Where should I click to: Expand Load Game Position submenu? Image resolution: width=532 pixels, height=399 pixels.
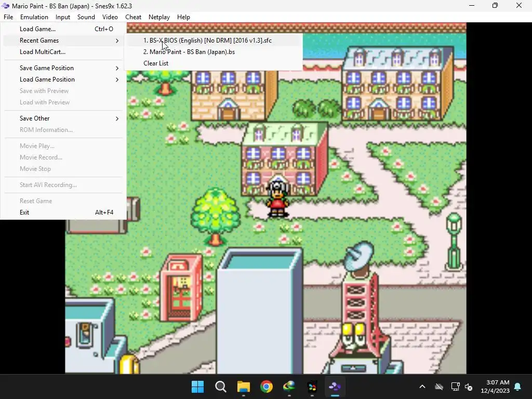(x=63, y=79)
